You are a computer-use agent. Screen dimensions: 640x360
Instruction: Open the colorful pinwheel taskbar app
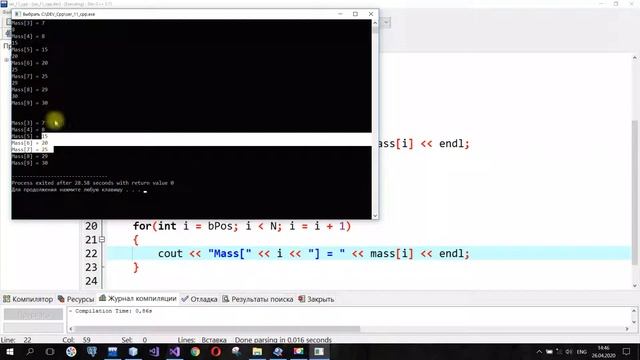tap(71, 351)
